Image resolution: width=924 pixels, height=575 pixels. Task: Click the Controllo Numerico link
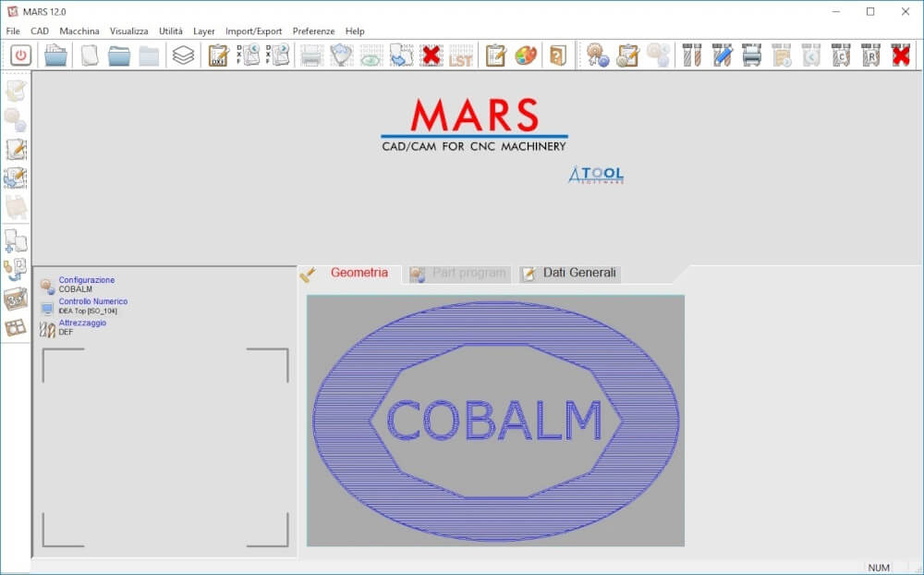[x=93, y=301]
